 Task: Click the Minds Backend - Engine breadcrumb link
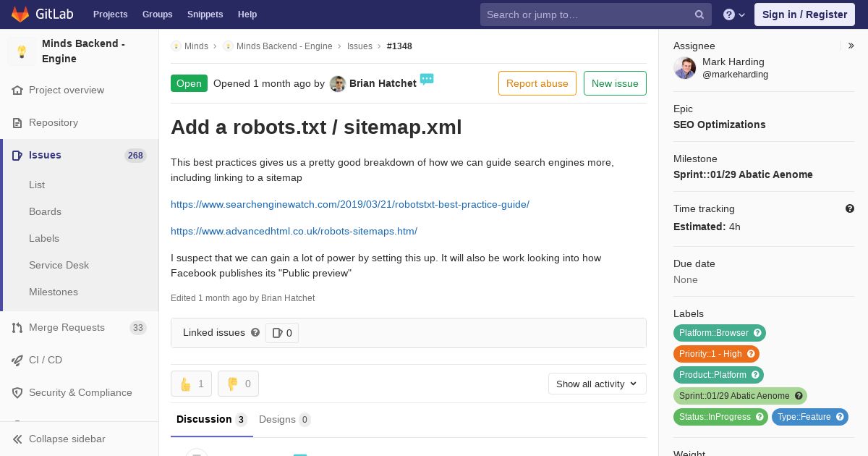coord(284,46)
